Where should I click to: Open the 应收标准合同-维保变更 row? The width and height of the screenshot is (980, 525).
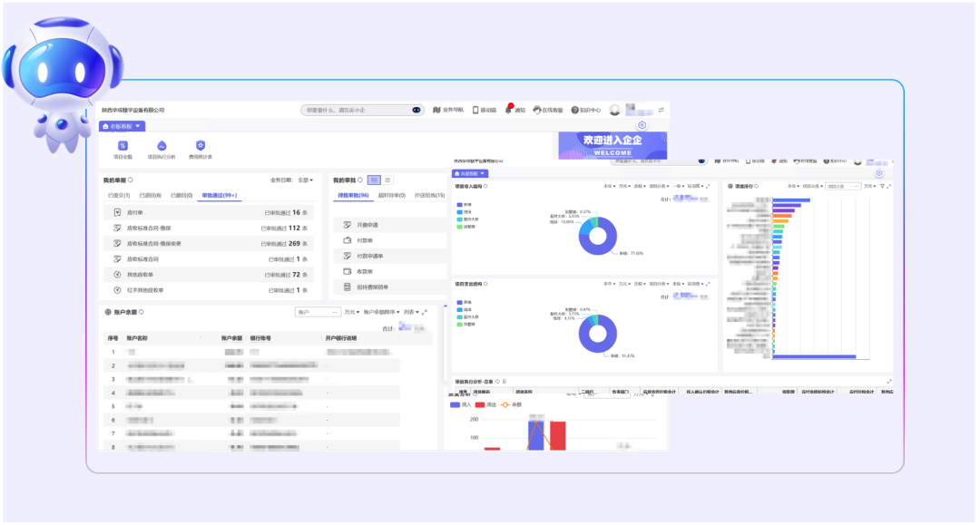[152, 243]
